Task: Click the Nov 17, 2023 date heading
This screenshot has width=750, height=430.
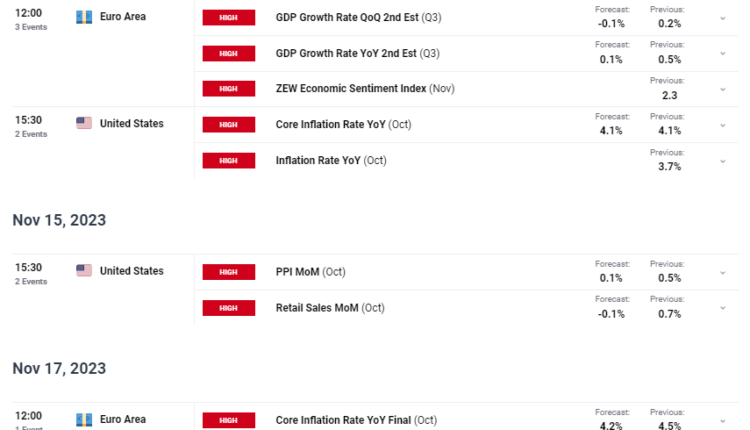Action: tap(59, 368)
